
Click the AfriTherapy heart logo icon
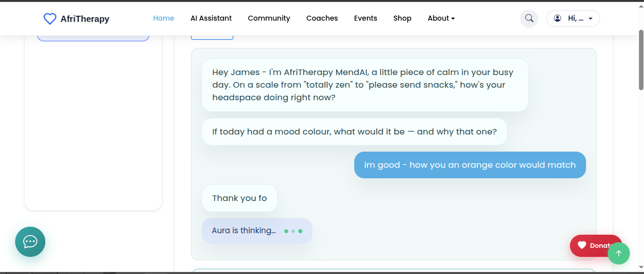click(49, 19)
